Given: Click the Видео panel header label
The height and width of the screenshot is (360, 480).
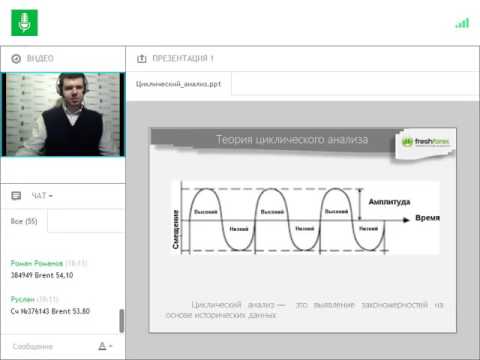Looking at the screenshot, I should pos(40,59).
